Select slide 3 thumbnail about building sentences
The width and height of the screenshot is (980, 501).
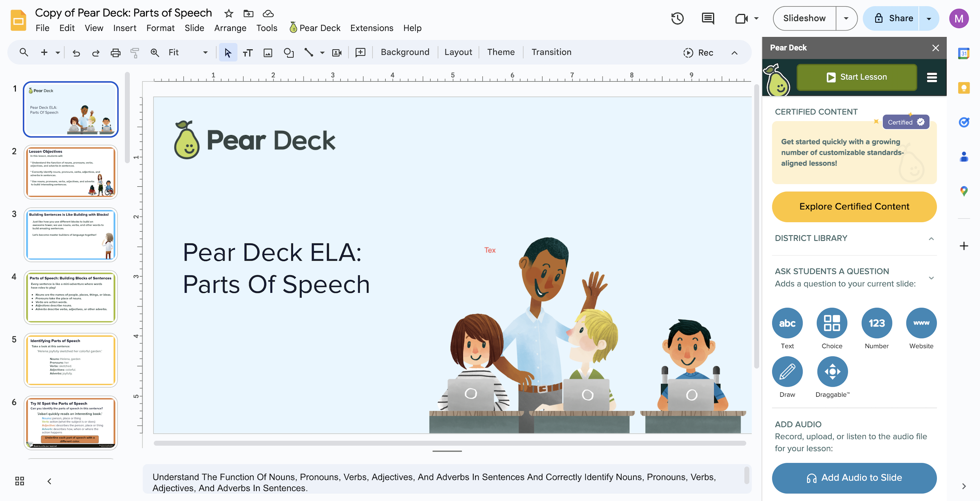coord(71,234)
